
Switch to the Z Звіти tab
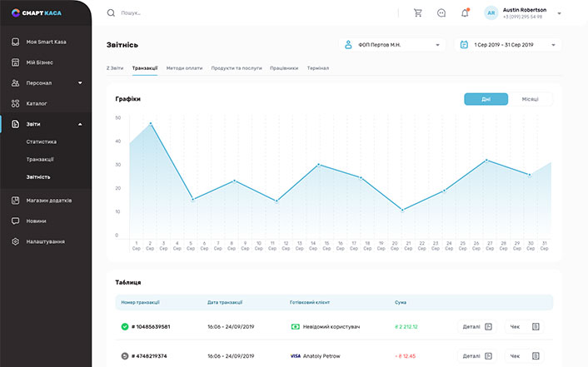[115, 68]
